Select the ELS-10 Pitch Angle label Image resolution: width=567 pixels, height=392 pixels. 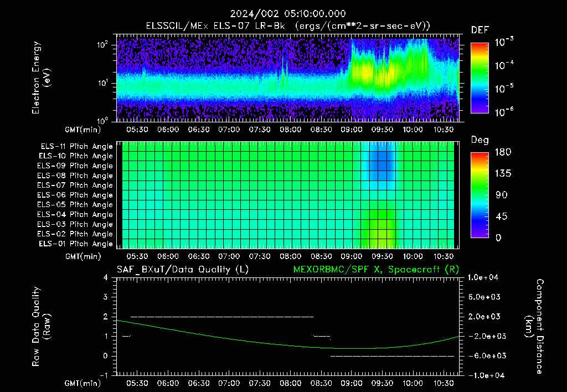[76, 156]
